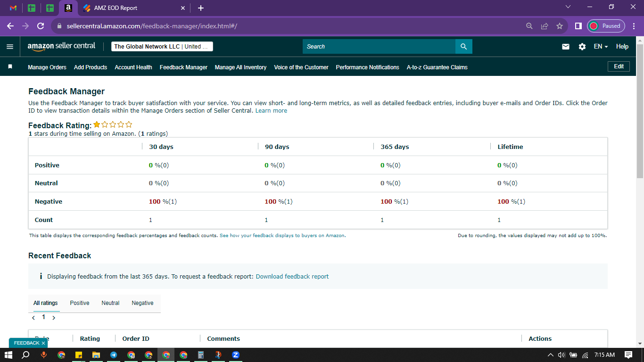The width and height of the screenshot is (644, 362).
Task: Click the browser address bar URL
Action: coord(152,26)
